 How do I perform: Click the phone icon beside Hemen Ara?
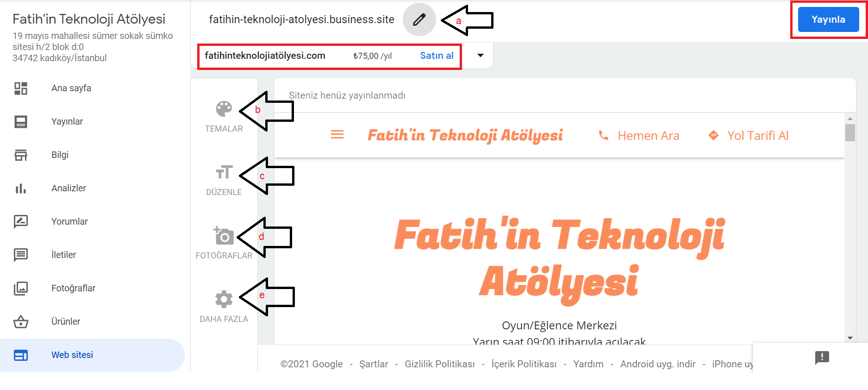[604, 135]
